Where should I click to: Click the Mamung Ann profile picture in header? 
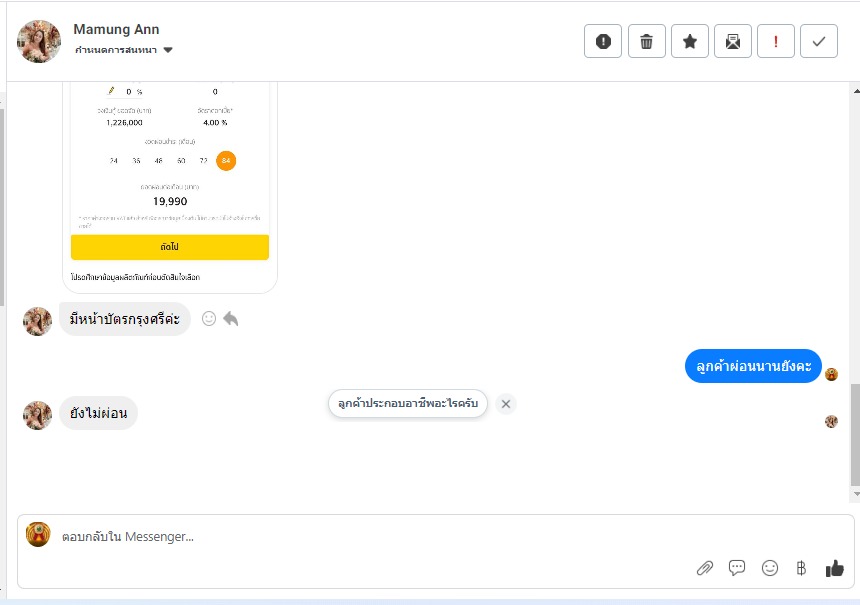tap(39, 41)
